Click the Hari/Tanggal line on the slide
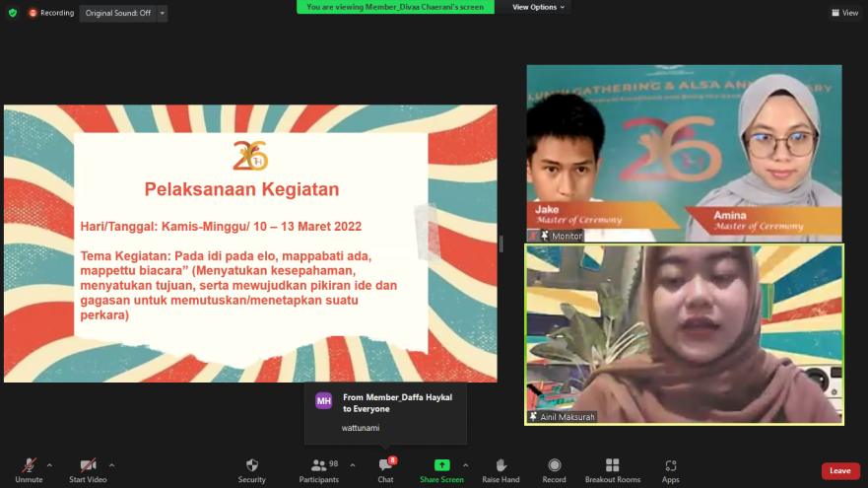868x488 pixels. tap(221, 227)
